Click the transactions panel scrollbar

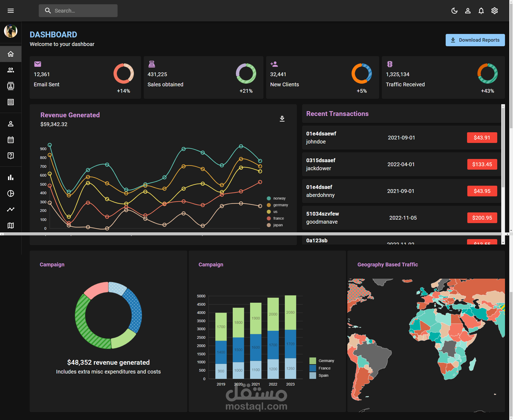[x=503, y=147]
